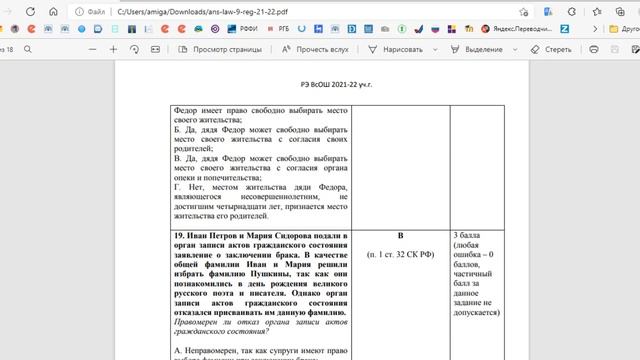Expand the Выделение color options arrow
Screen dimensions: 640x360
pos(515,49)
